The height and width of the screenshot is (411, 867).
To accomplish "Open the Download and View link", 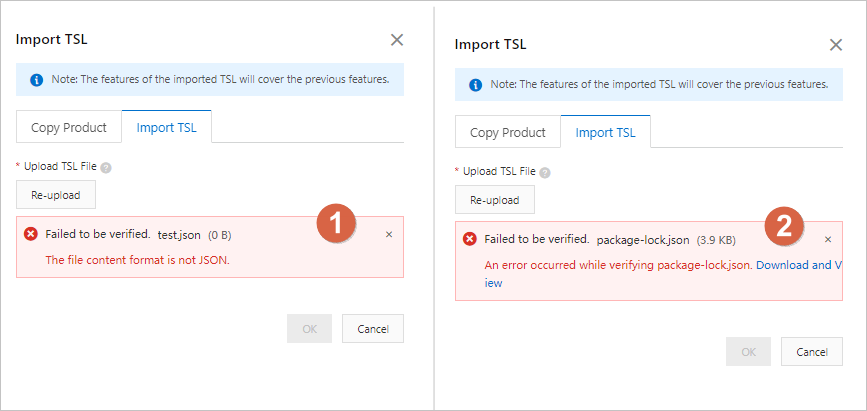I will [x=797, y=265].
